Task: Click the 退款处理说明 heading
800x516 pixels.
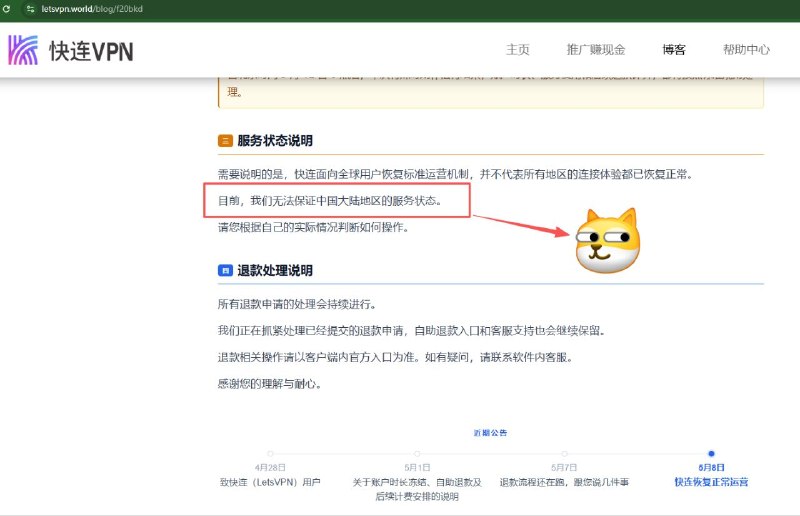Action: pos(275,271)
